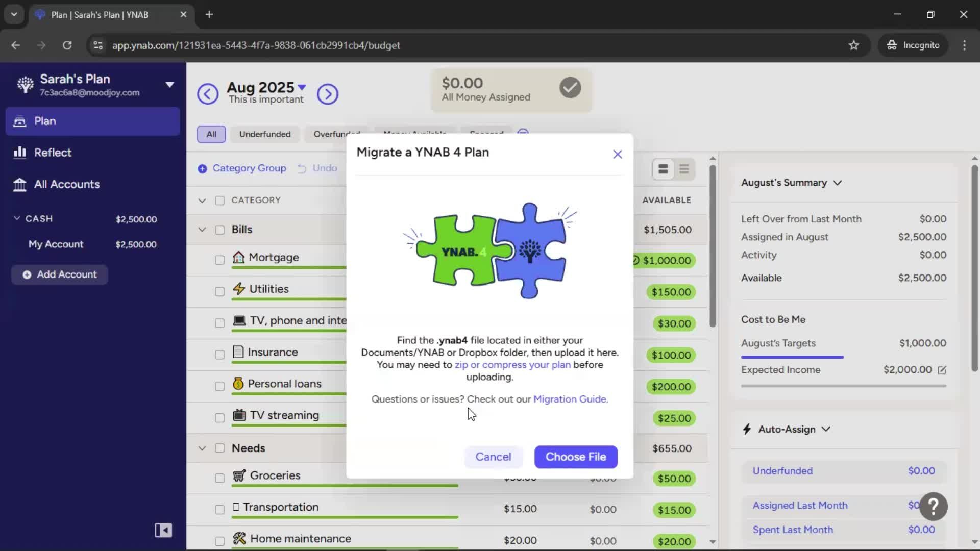
Task: Expand the Auto-Assign section
Action: (826, 430)
